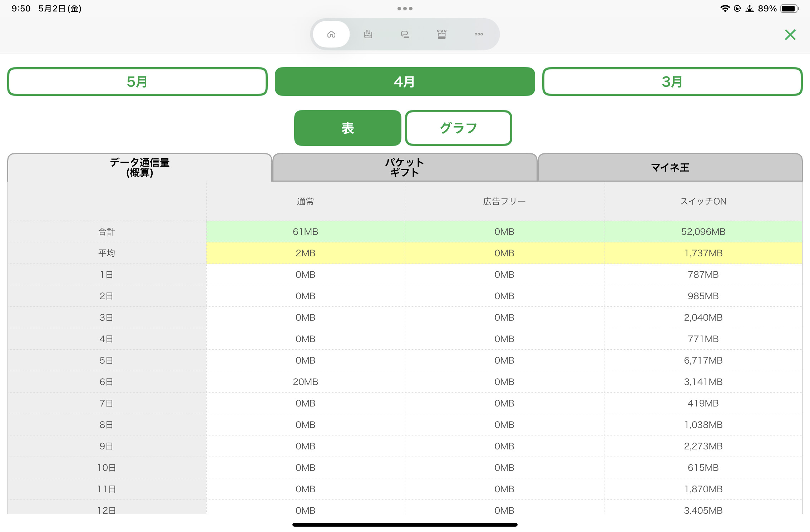This screenshot has height=532, width=810.
Task: Toggle display to グラフ graph view
Action: pyautogui.click(x=458, y=128)
